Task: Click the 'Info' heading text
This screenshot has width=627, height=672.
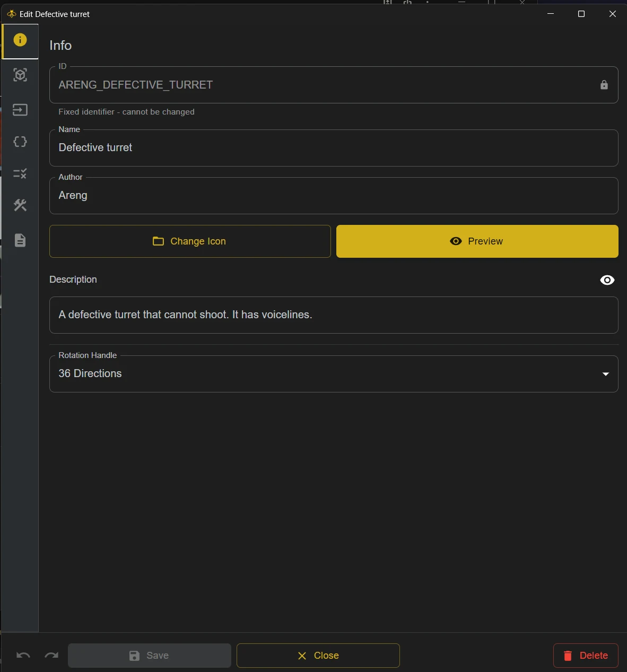Action: point(60,46)
